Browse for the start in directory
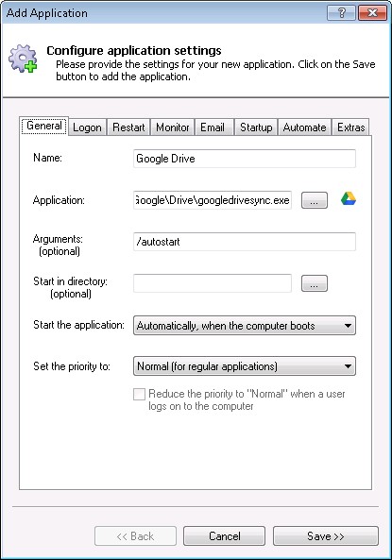The height and width of the screenshot is (560, 392). 315,283
